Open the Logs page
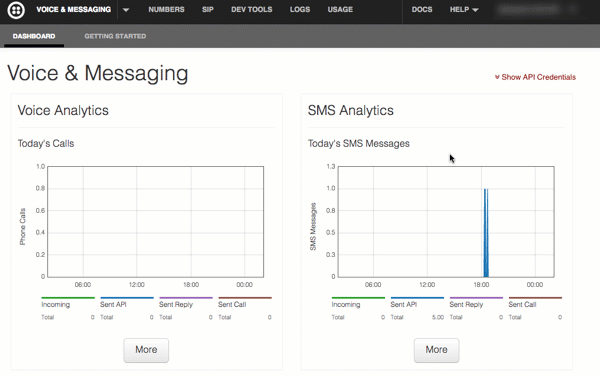This screenshot has height=376, width=600. 300,10
